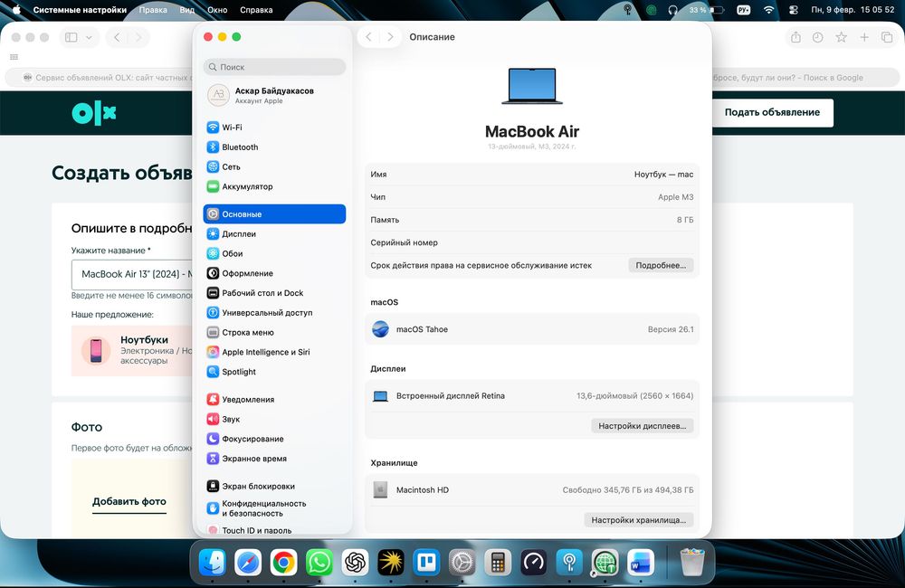Image resolution: width=905 pixels, height=588 pixels.
Task: Select the Сеть globe icon
Action: click(213, 166)
